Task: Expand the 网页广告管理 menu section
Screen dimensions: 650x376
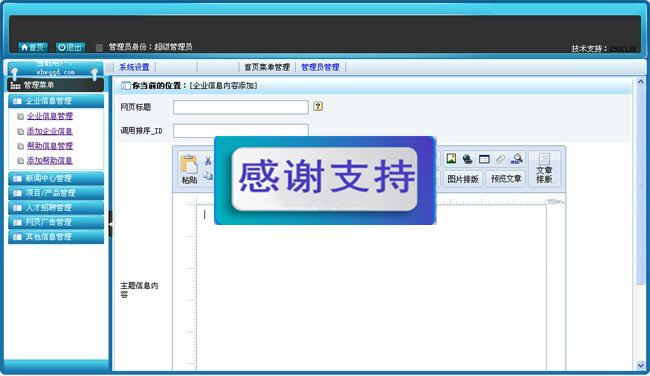Action: pos(56,222)
